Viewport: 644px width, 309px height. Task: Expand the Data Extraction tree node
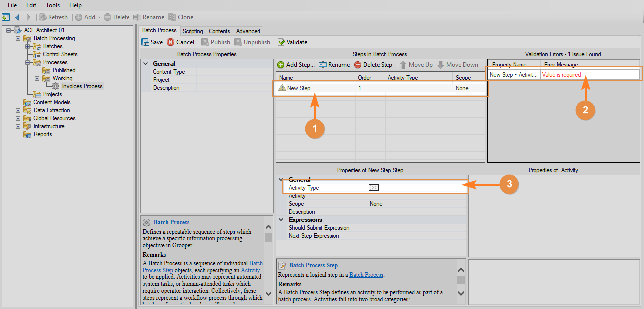click(19, 110)
